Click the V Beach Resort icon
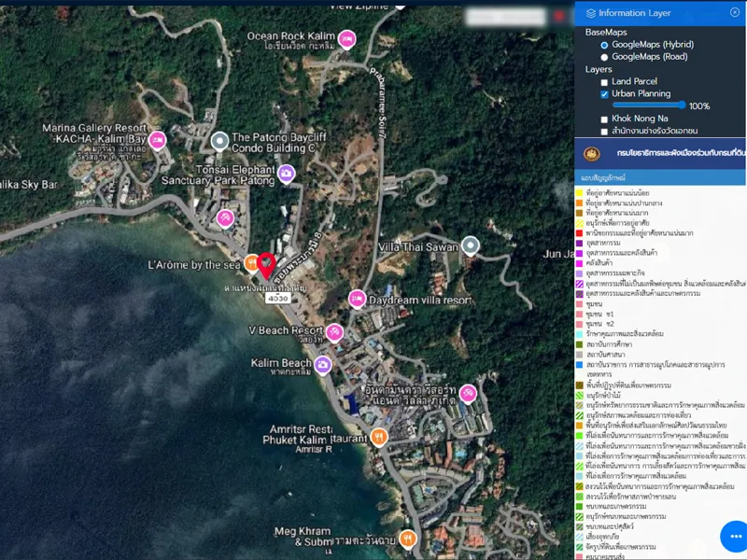Screen dimensions: 747x560 point(334,332)
